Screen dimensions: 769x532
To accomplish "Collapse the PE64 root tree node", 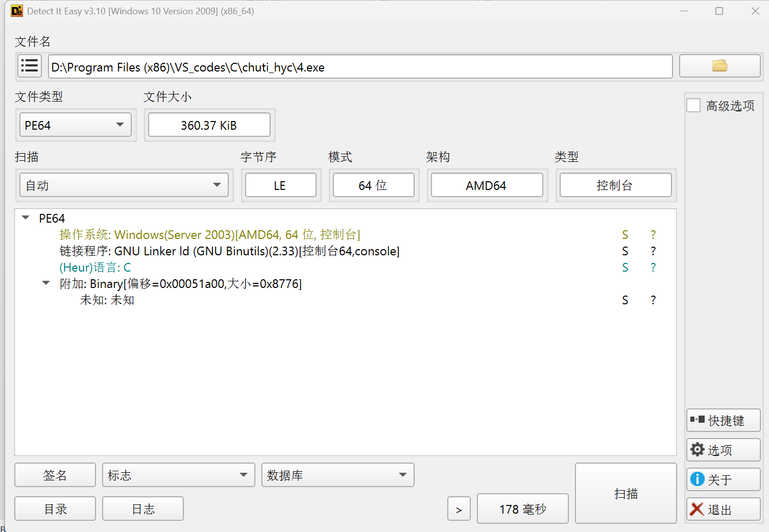I will pos(26,217).
